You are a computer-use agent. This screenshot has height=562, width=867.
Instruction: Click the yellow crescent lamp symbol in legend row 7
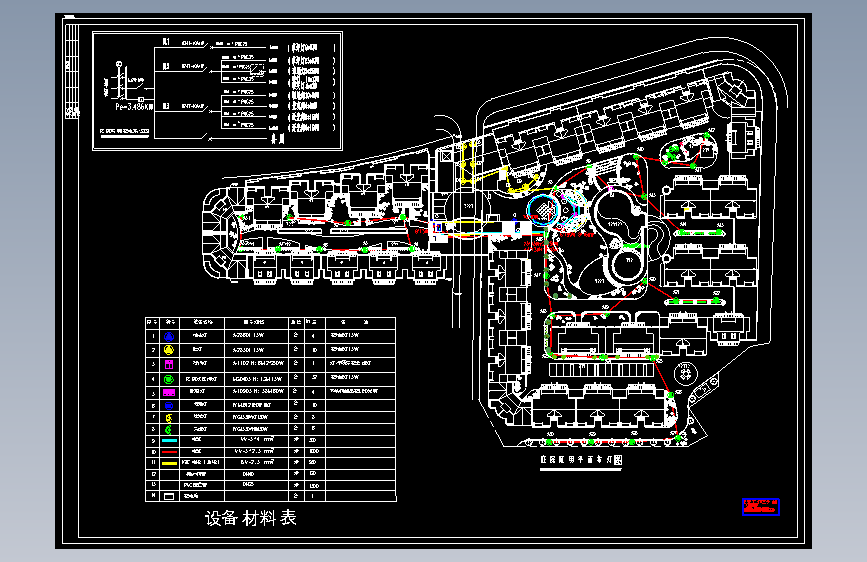pos(169,418)
